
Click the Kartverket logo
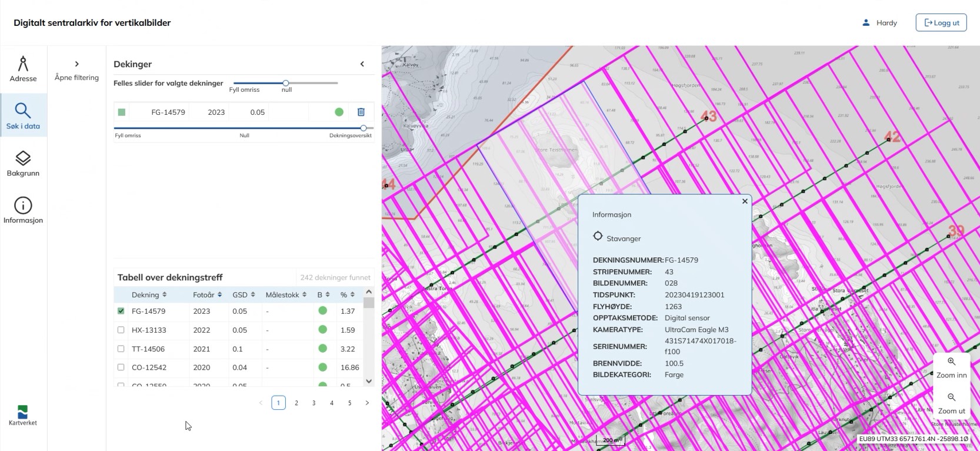point(23,415)
